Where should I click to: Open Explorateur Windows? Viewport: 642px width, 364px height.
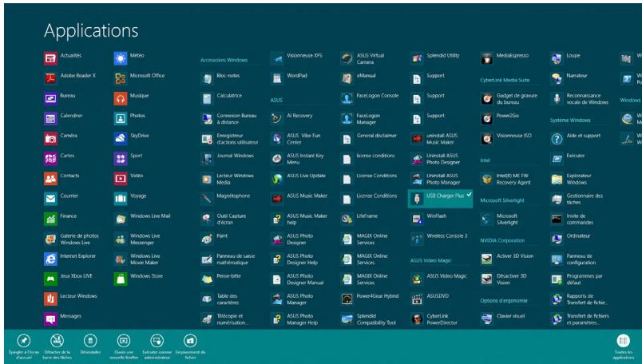click(x=572, y=179)
